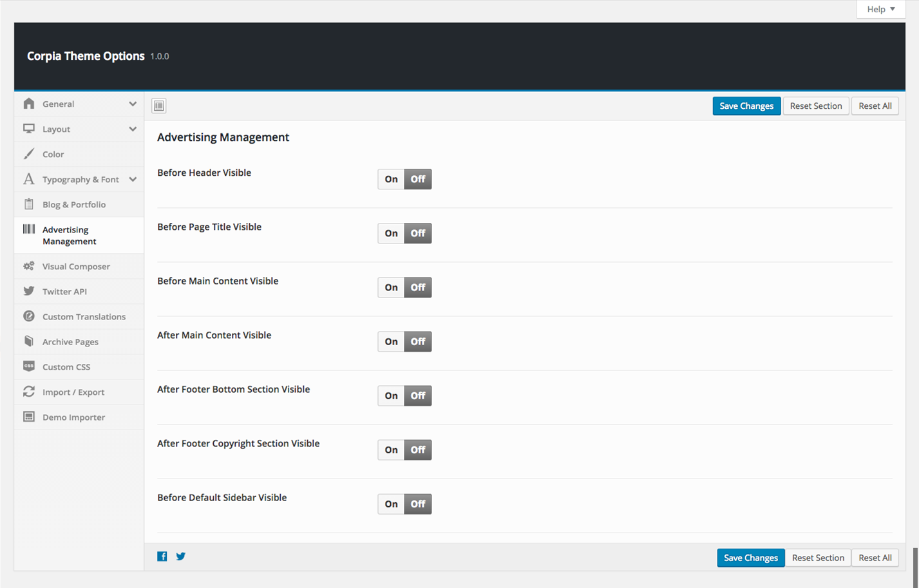Switch Before Page Title Visible to On
Viewport: 919px width, 588px height.
click(391, 233)
